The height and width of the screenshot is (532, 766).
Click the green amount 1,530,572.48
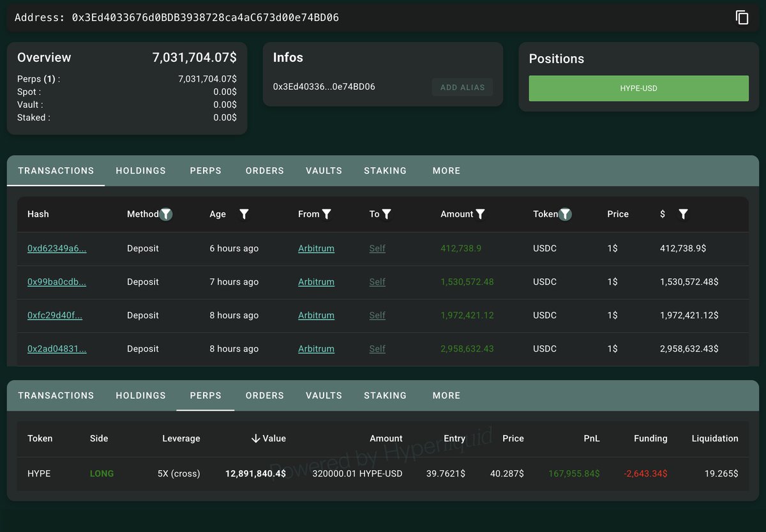pos(467,282)
